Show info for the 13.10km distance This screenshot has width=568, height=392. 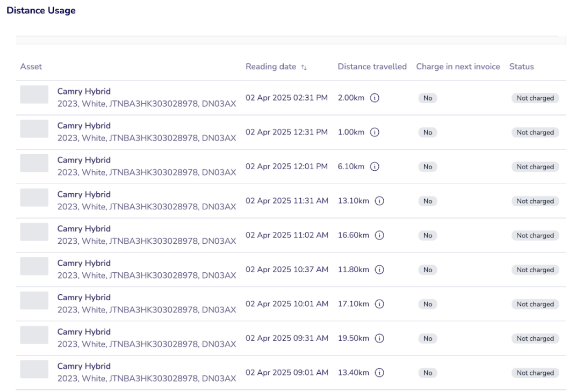pyautogui.click(x=379, y=201)
